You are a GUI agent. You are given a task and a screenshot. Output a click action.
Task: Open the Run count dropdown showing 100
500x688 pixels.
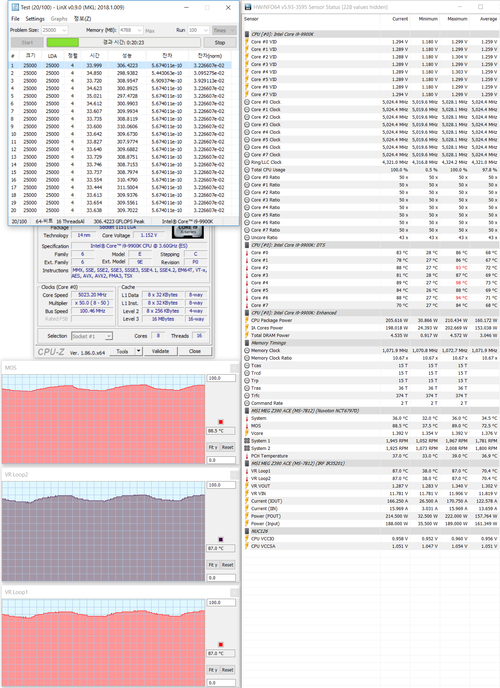pos(198,30)
